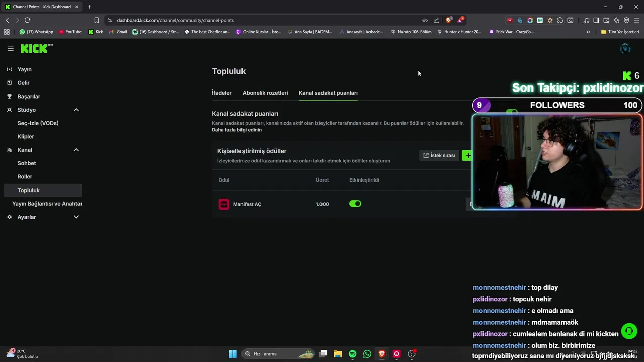Open Kick bookmark in bookmarks bar
Viewport: 644px width, 362px height.
96,32
